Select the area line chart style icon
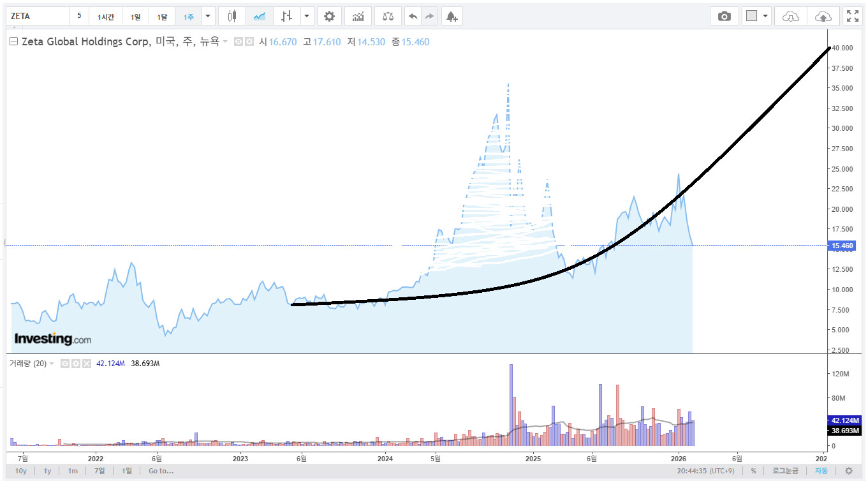The width and height of the screenshot is (868, 481). tap(259, 16)
